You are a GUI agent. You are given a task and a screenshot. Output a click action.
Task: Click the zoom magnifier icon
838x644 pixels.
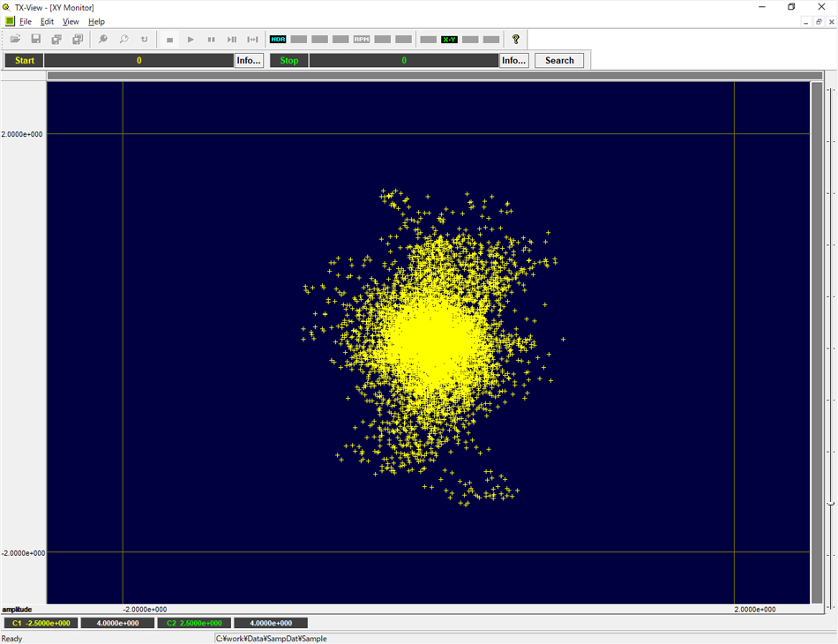[x=102, y=39]
